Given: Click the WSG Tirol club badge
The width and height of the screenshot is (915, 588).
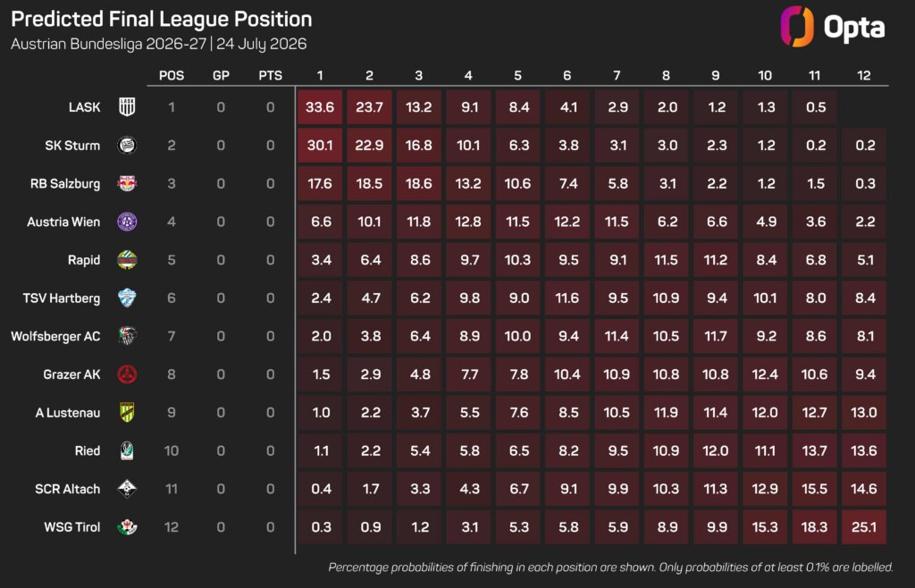Looking at the screenshot, I should (x=127, y=526).
